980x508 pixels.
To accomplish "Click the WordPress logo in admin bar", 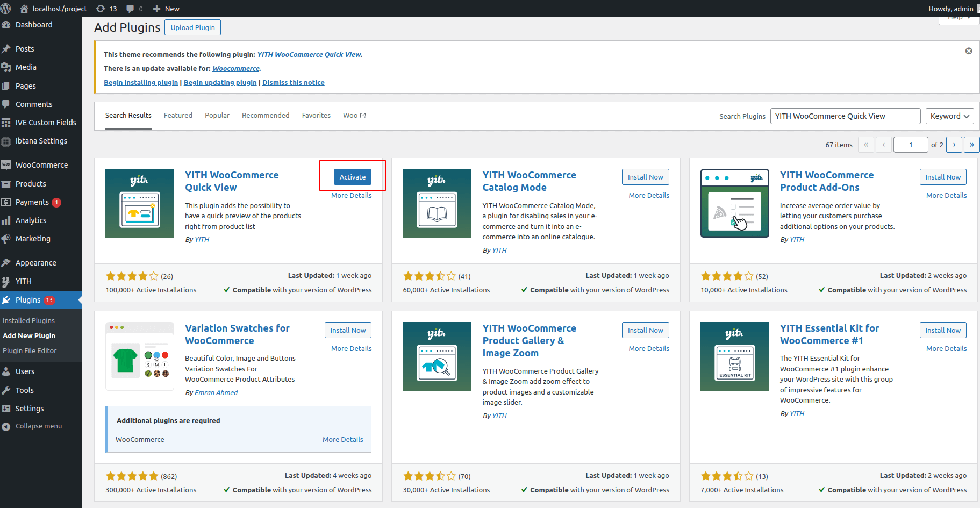I will coord(6,9).
